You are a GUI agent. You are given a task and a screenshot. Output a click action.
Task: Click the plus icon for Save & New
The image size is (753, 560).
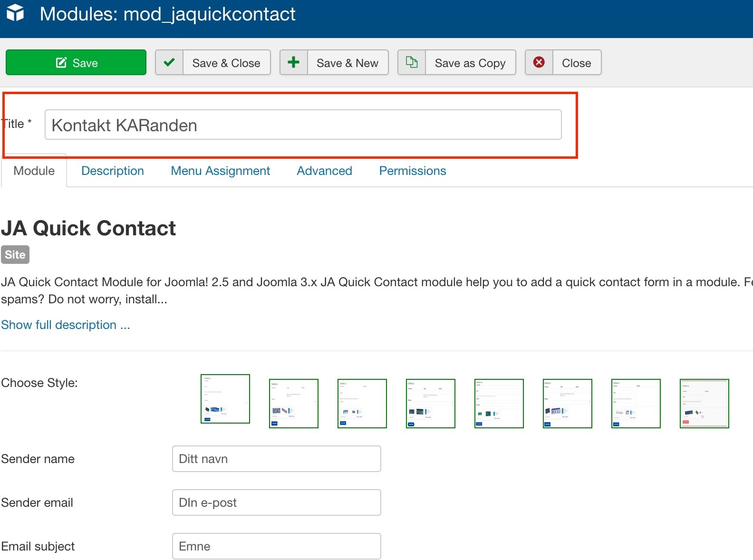pos(294,62)
